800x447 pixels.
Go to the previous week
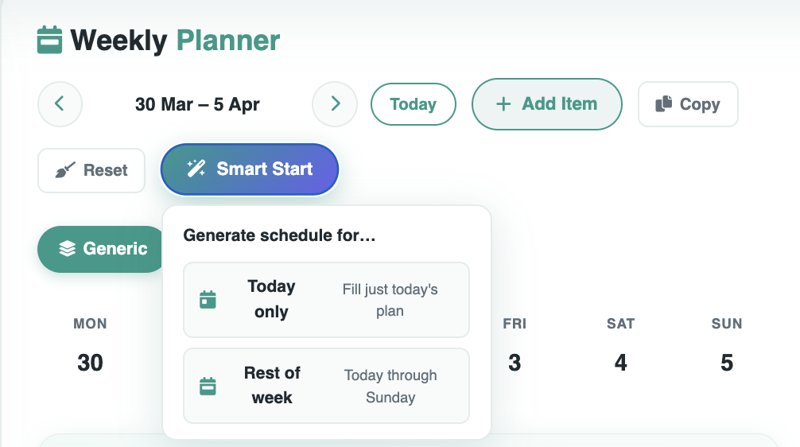point(60,104)
